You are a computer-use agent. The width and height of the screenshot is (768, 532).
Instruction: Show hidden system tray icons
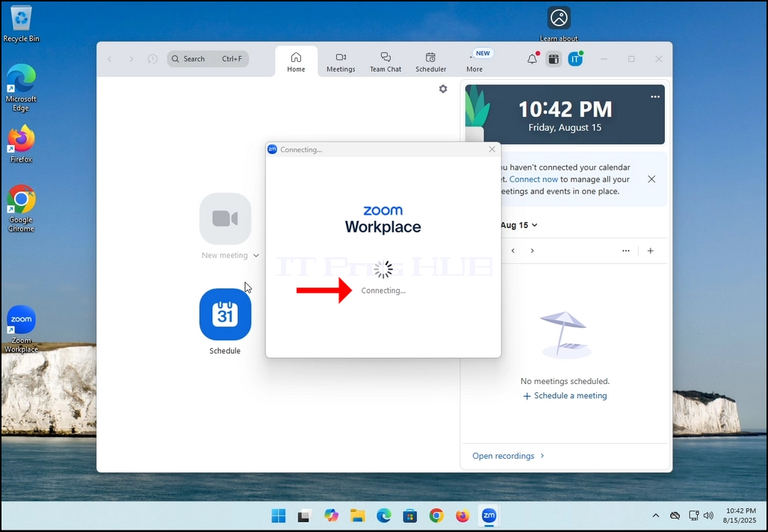(x=656, y=516)
